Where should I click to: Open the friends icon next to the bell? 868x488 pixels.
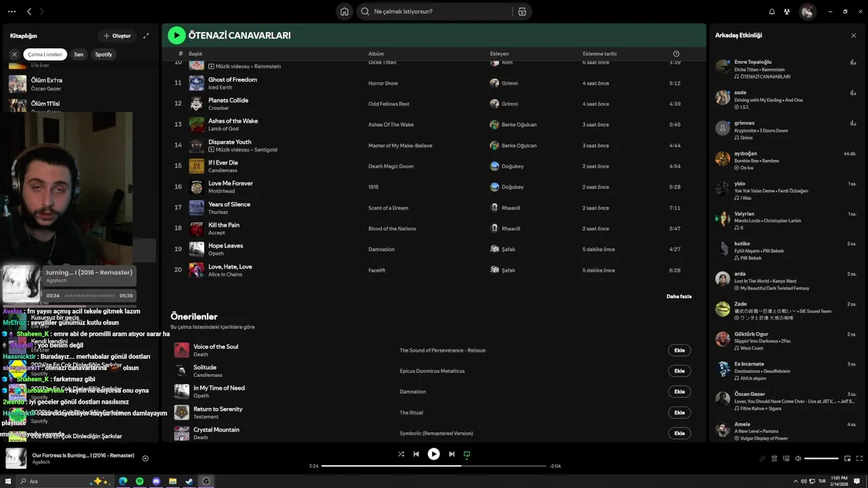[x=787, y=12]
